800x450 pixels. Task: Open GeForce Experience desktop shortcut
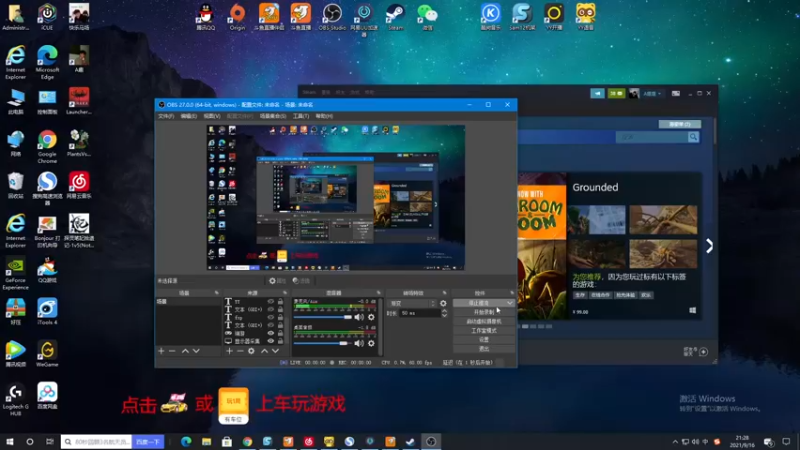(15, 273)
